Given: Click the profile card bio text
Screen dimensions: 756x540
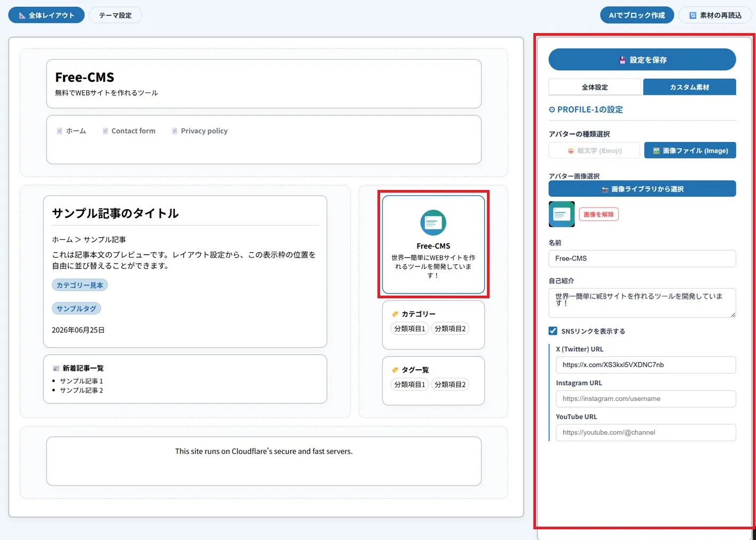Looking at the screenshot, I should 433,266.
